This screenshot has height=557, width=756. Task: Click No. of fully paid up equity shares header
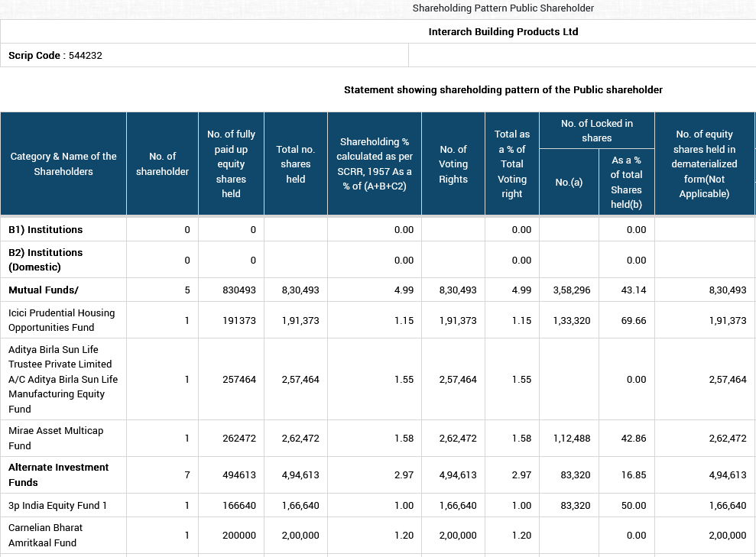point(231,164)
